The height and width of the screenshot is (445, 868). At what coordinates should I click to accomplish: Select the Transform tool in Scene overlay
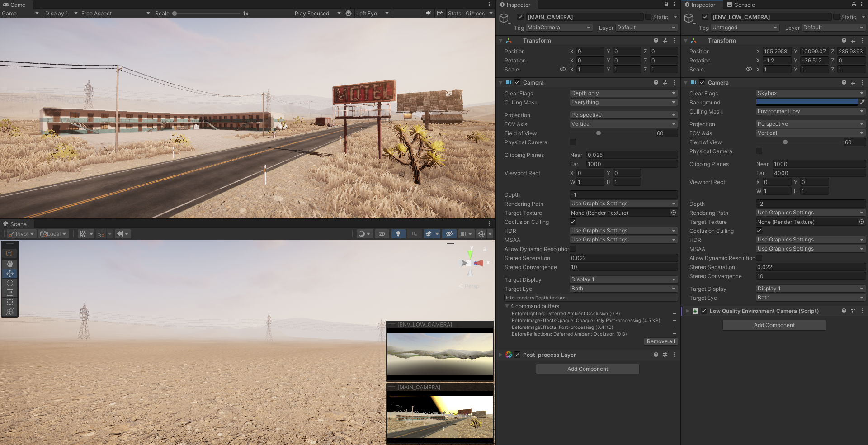coord(9,312)
